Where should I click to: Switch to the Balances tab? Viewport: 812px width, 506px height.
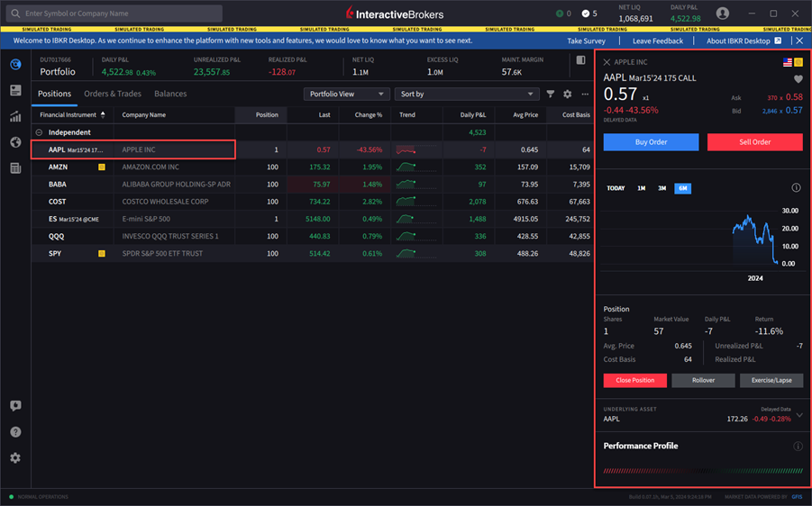pyautogui.click(x=170, y=94)
